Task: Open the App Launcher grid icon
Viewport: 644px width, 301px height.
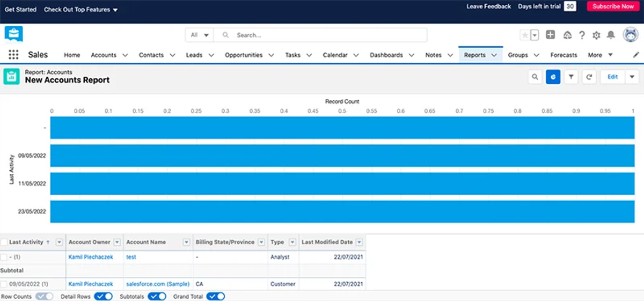Action: [13, 55]
